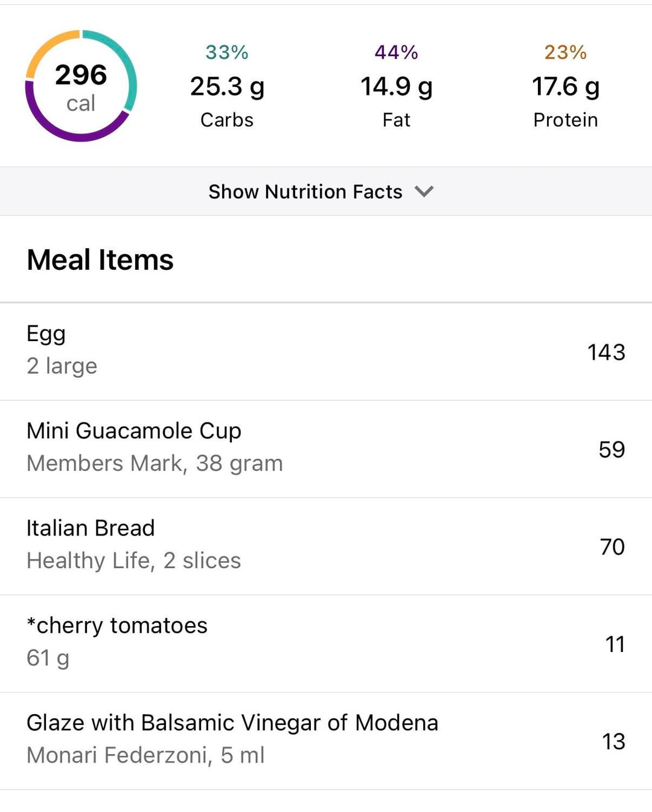Screen dimensions: 652x812
Task: Tap the chevron beside Show Nutrition Facts
Action: click(x=424, y=192)
